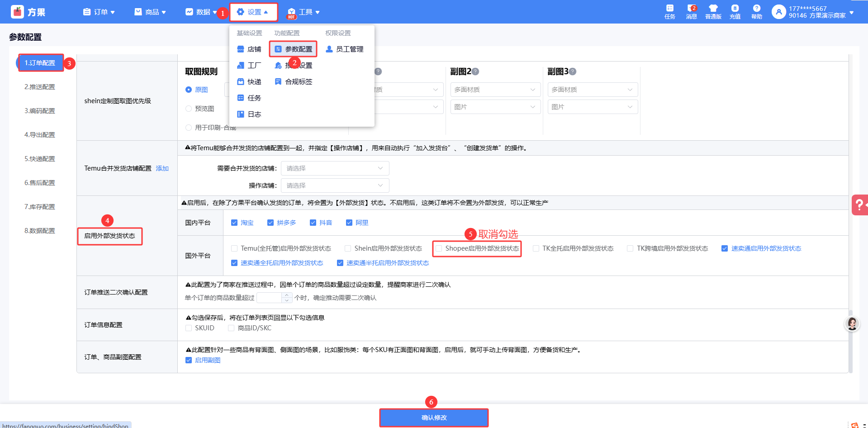Viewport: 868px width, 428px height.
Task: Open the customer service avatar icon
Action: (x=852, y=323)
